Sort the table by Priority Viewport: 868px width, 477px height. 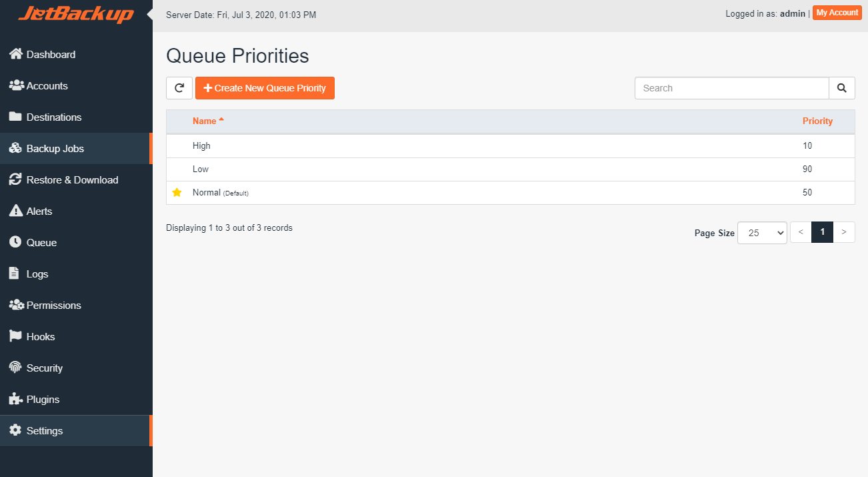point(817,121)
